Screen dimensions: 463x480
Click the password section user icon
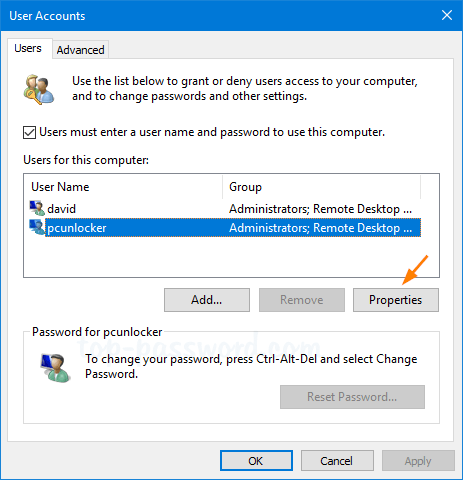coord(55,368)
